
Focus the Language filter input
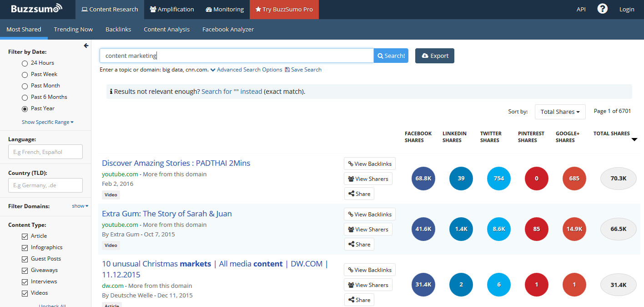(45, 152)
